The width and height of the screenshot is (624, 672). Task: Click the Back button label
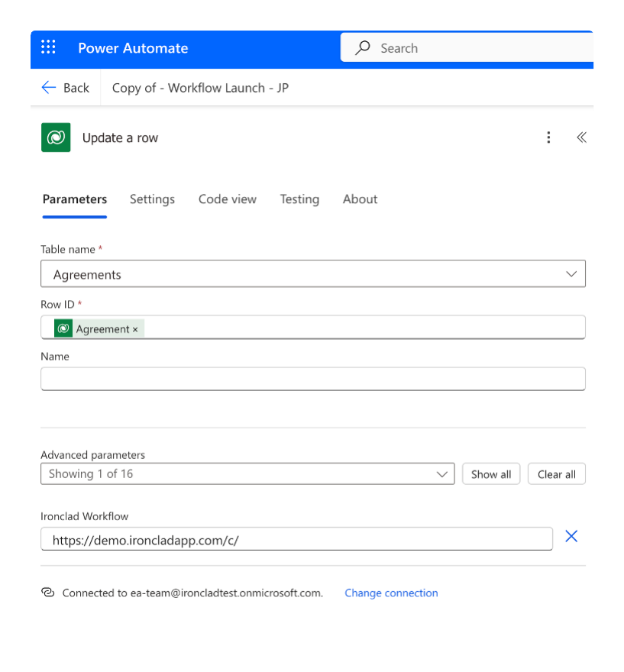tap(76, 88)
